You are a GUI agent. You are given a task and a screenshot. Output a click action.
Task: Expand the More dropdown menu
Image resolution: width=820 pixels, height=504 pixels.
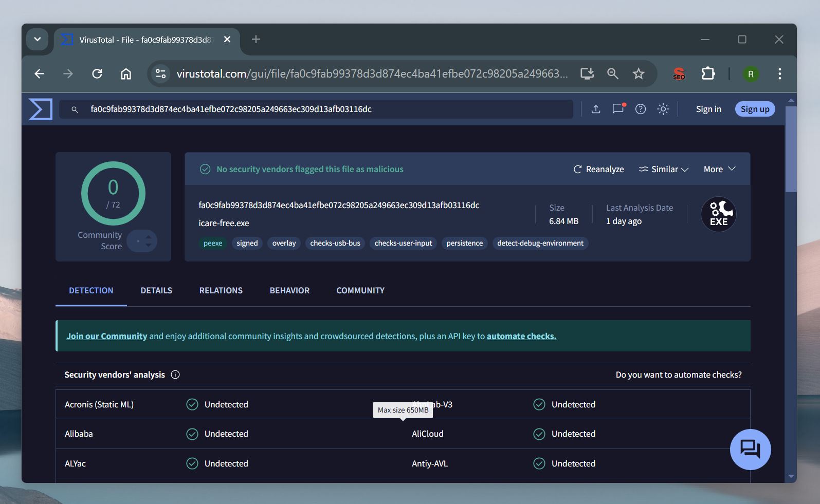pos(719,169)
